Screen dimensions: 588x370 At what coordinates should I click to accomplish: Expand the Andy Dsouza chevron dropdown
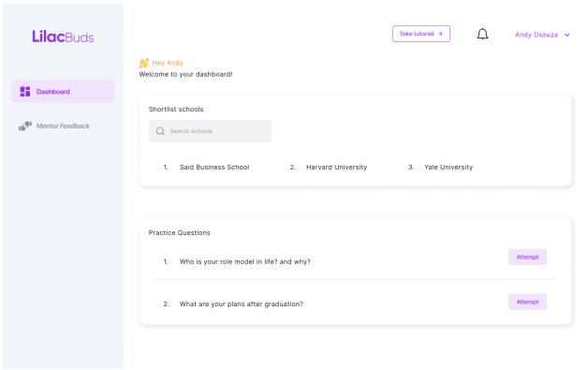click(x=567, y=35)
